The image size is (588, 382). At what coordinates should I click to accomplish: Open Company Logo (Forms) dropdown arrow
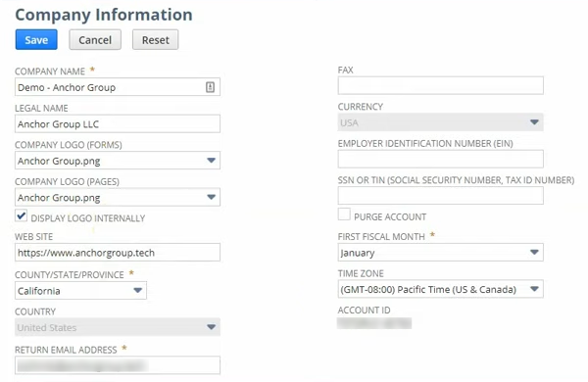coord(211,161)
